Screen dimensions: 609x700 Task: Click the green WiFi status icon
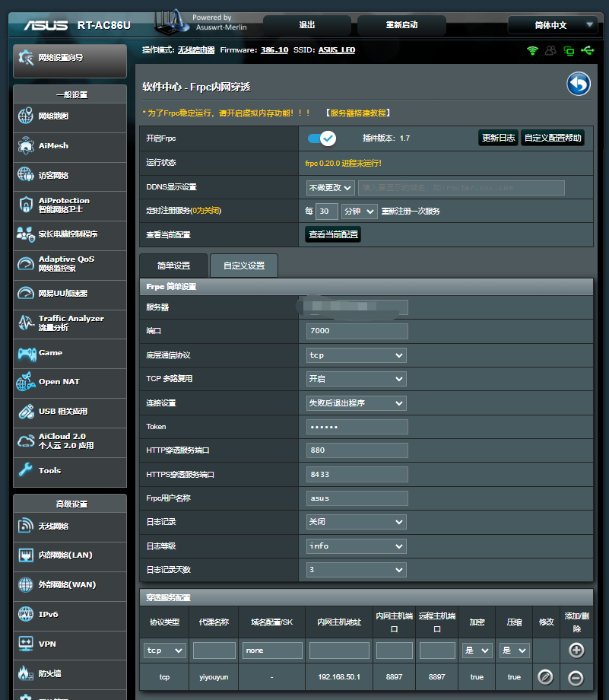[532, 50]
